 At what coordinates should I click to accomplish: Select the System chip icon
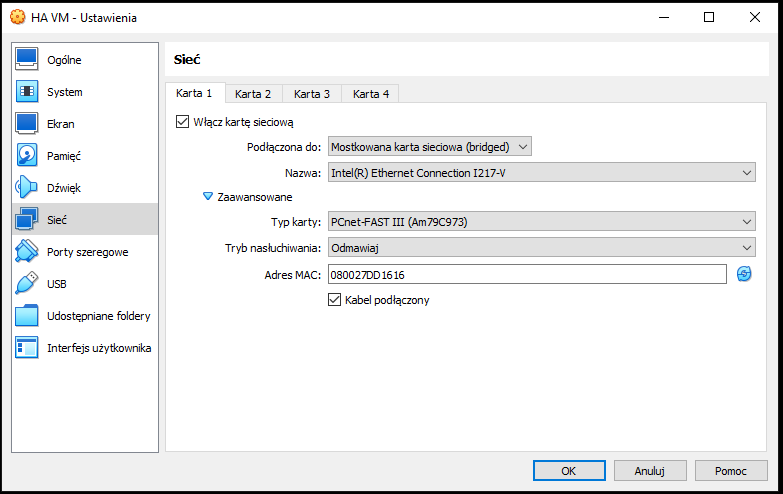point(26,91)
